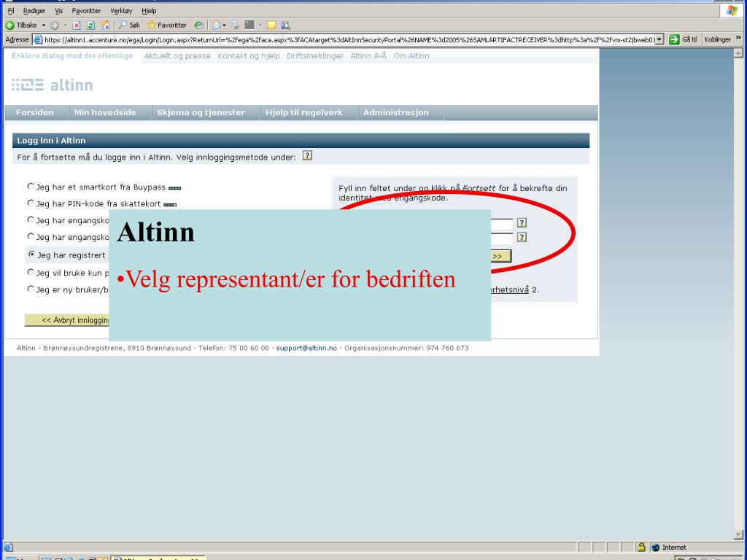Click the 'Organisasjonsnummer: 974 760 673' text
The height and width of the screenshot is (560, 747).
click(406, 348)
